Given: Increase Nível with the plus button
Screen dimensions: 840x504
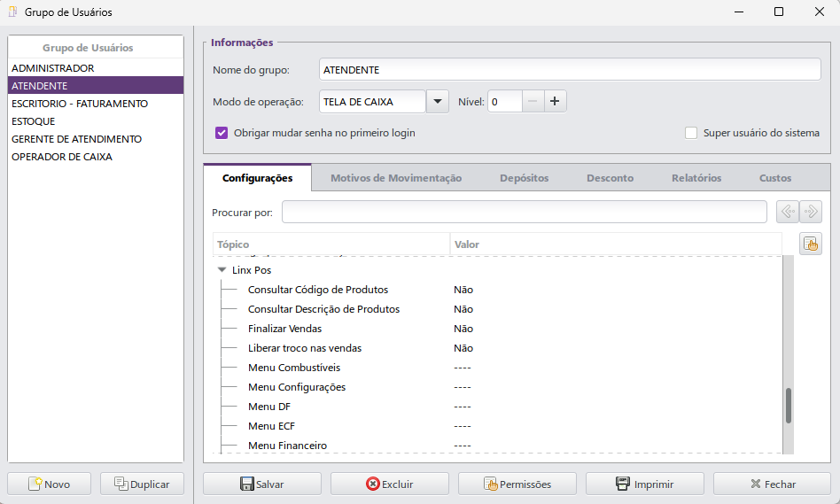Looking at the screenshot, I should [555, 101].
